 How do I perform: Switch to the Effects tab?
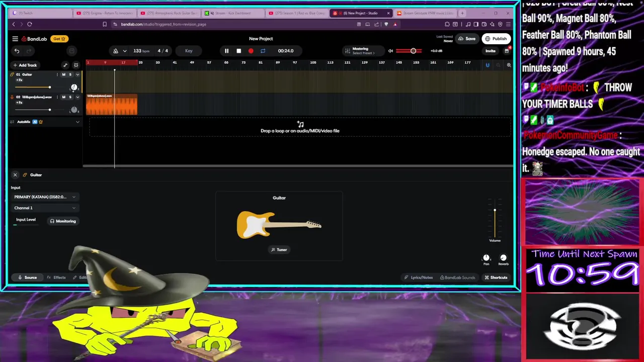pos(56,278)
